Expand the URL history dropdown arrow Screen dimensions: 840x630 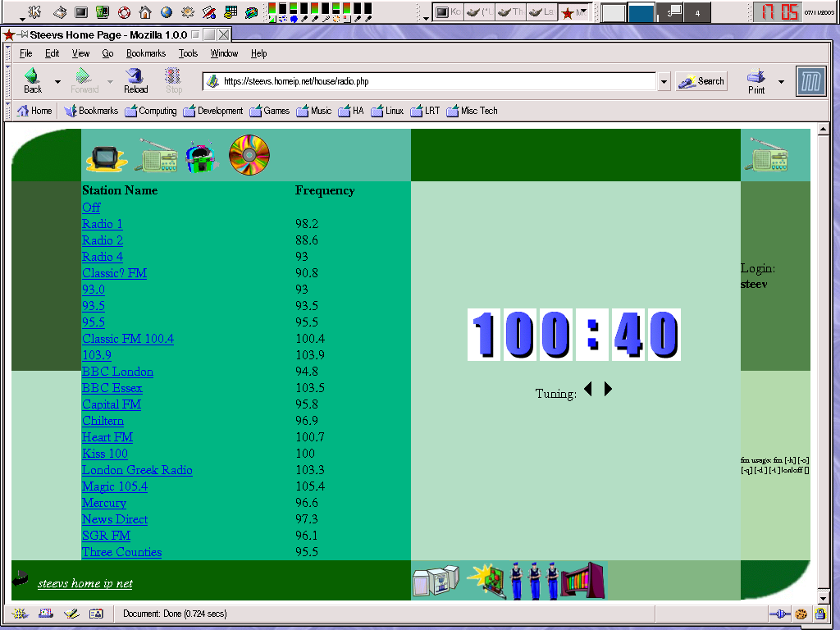coord(664,81)
